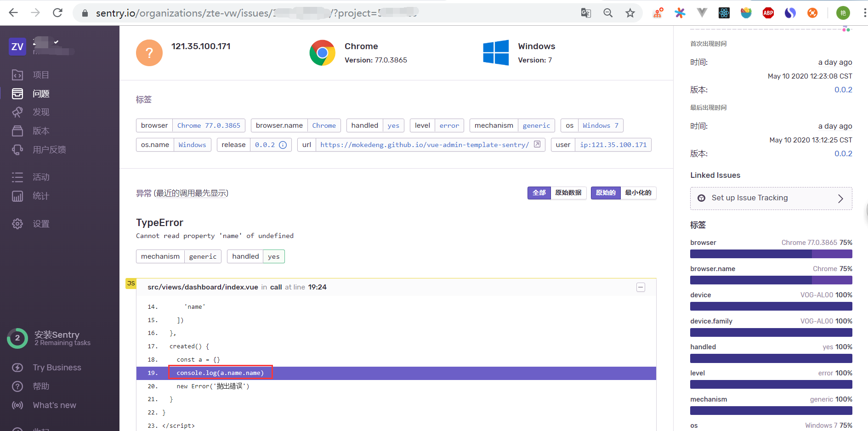The image size is (868, 431).
Task: Select highlighted code line 19 console.log
Action: point(396,373)
